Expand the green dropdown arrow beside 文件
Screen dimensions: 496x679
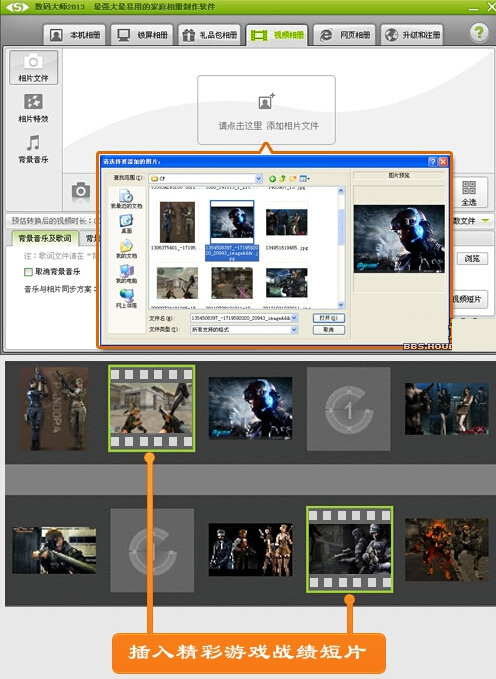click(x=485, y=221)
